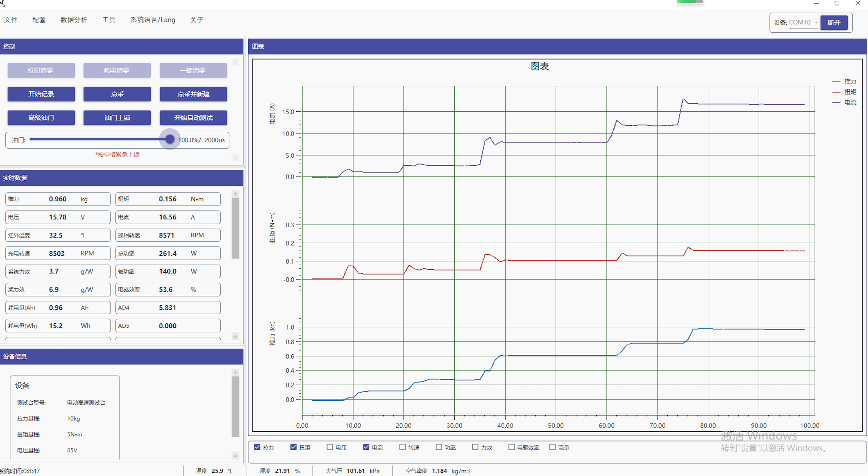The height and width of the screenshot is (476, 868).
Task: Click the 开始记录 button
Action: point(41,94)
